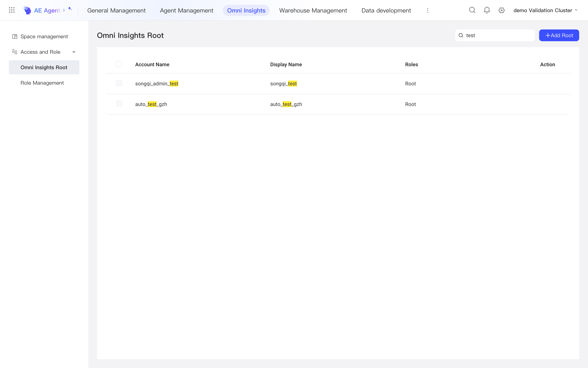Image resolution: width=588 pixels, height=368 pixels.
Task: Open the notifications bell
Action: click(487, 10)
